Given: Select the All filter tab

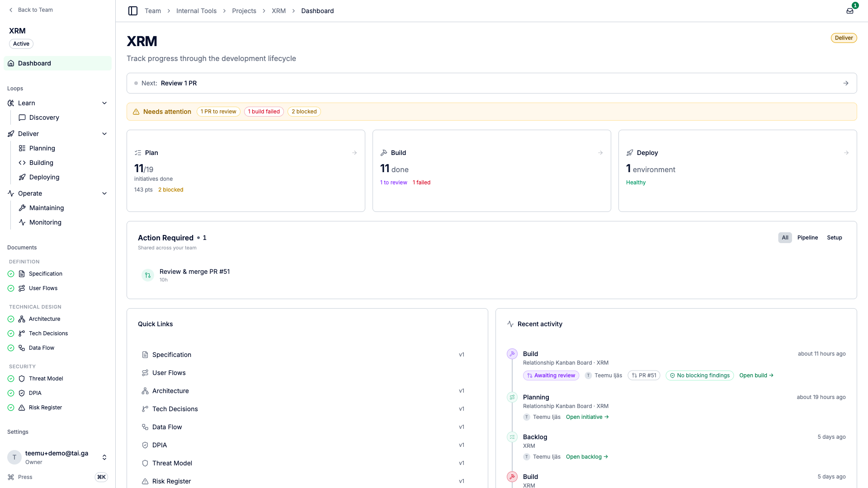Looking at the screenshot, I should (x=785, y=238).
